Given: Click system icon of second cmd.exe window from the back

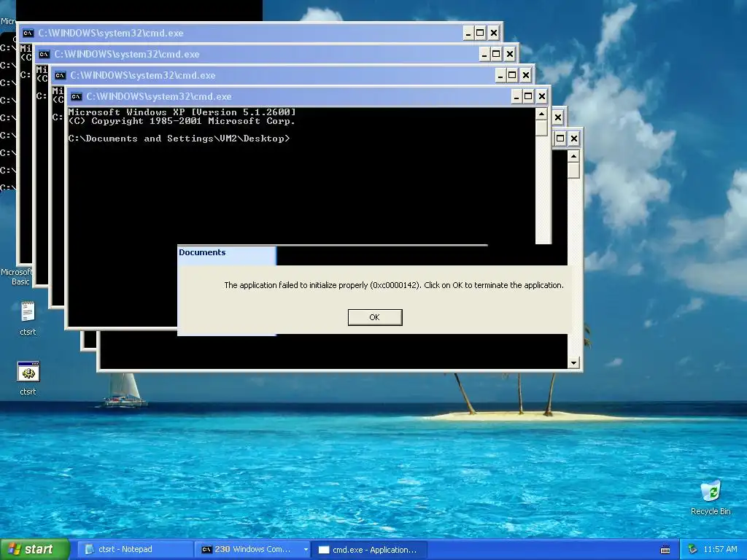Looking at the screenshot, I should (x=44, y=54).
